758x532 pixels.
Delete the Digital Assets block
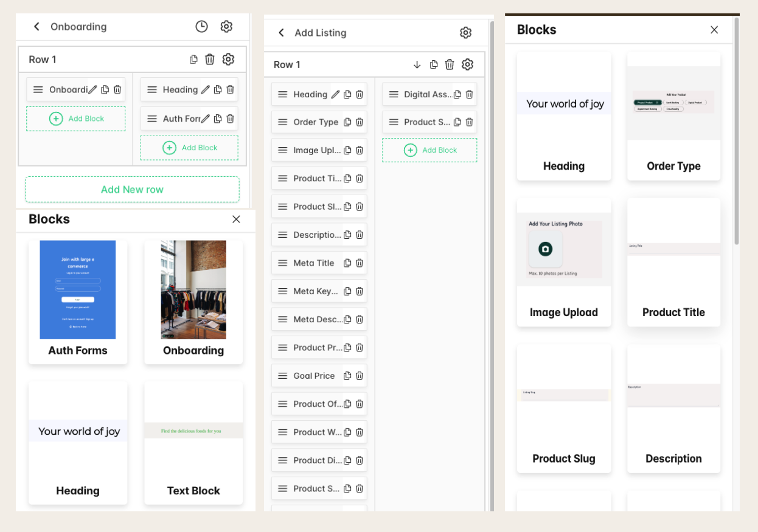[469, 94]
